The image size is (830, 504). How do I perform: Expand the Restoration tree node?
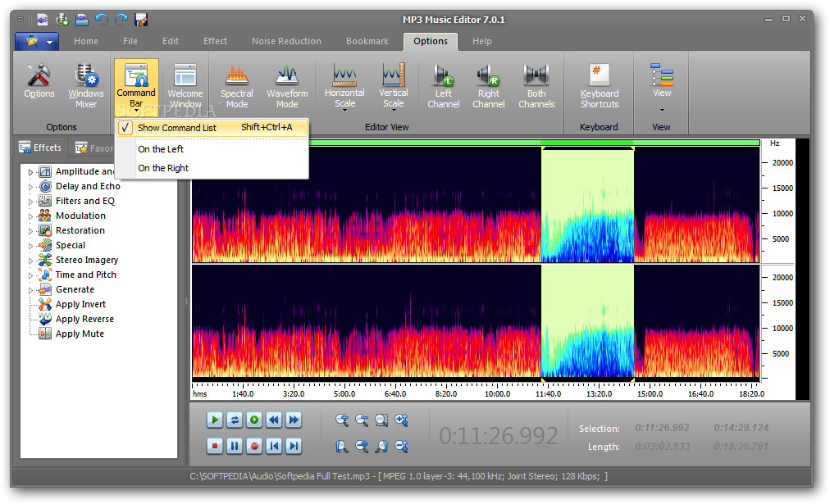tap(30, 231)
